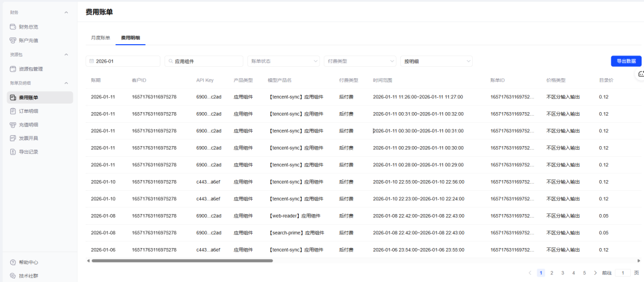Open 财务总览 wallet icon in sidebar
644x282 pixels.
pyautogui.click(x=13, y=27)
